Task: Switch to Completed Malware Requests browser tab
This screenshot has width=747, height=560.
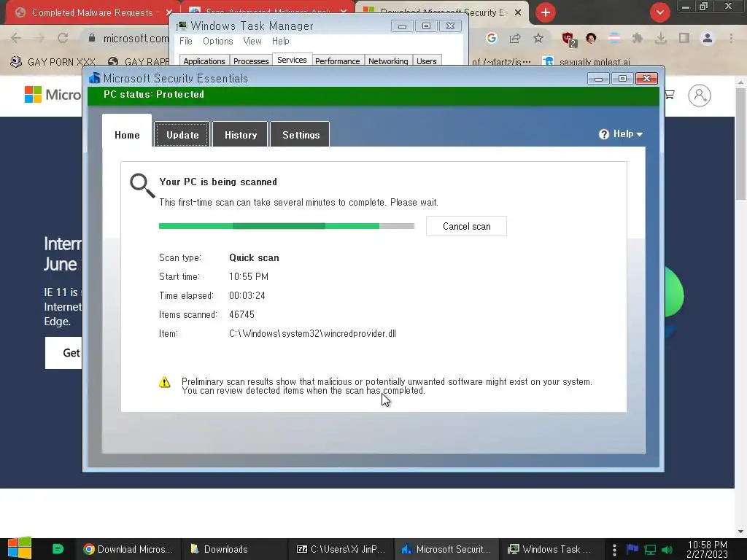Action: (92, 12)
